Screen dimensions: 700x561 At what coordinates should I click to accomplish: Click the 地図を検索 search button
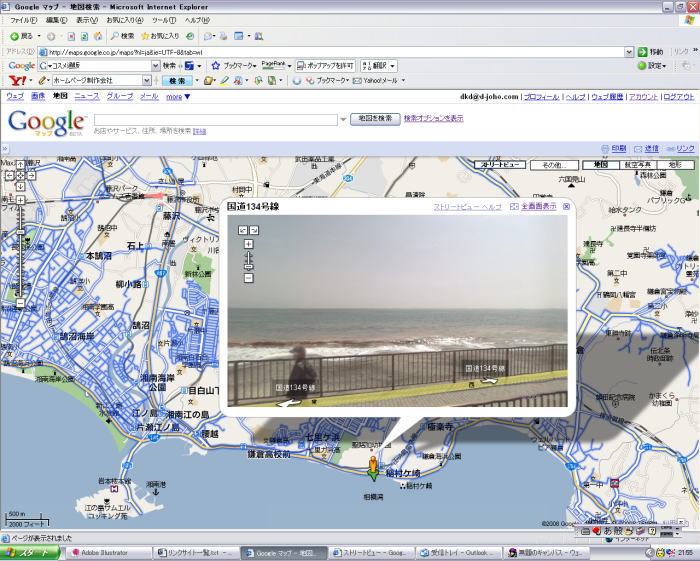[375, 119]
